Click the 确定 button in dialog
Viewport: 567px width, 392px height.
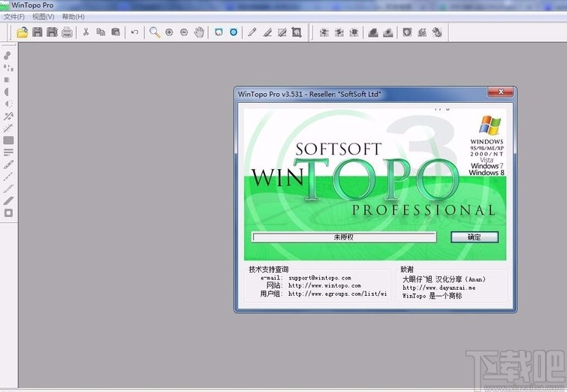click(475, 237)
